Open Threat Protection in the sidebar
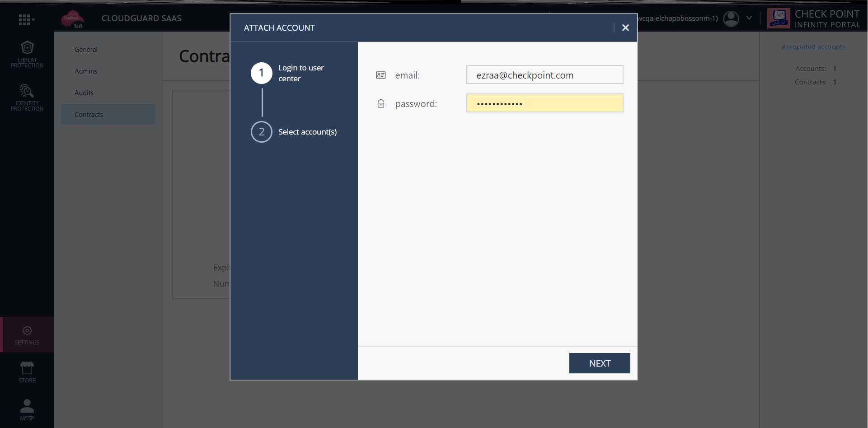The height and width of the screenshot is (428, 868). pos(27,54)
